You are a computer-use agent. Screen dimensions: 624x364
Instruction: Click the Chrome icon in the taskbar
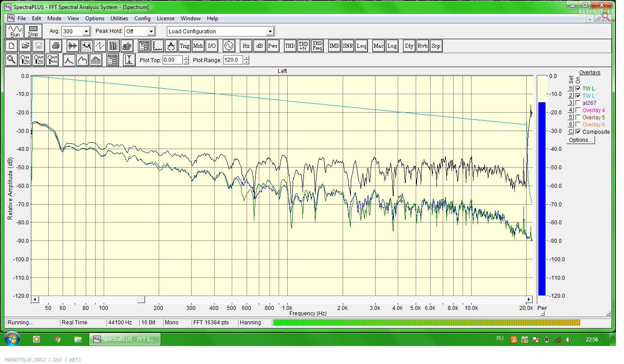click(57, 339)
